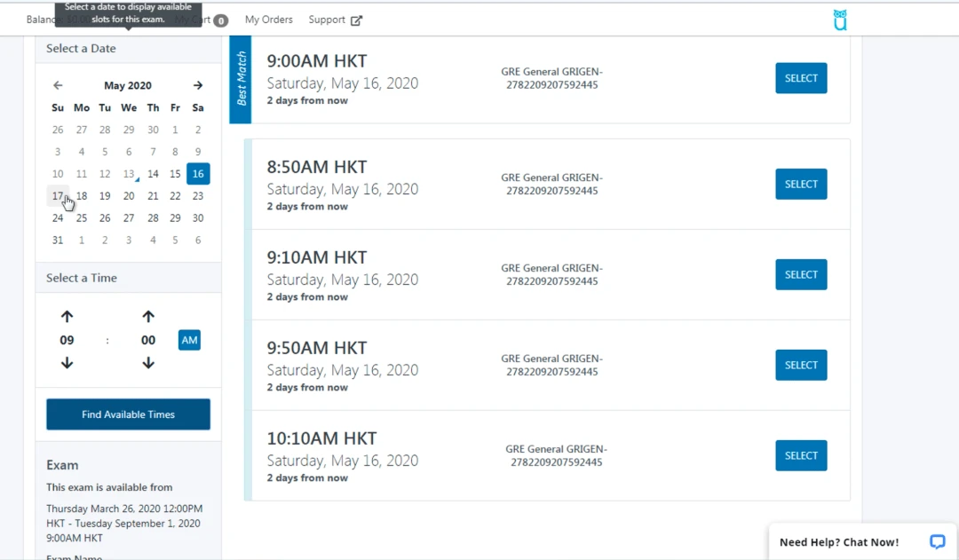Decrease minutes with down arrow

tap(148, 363)
